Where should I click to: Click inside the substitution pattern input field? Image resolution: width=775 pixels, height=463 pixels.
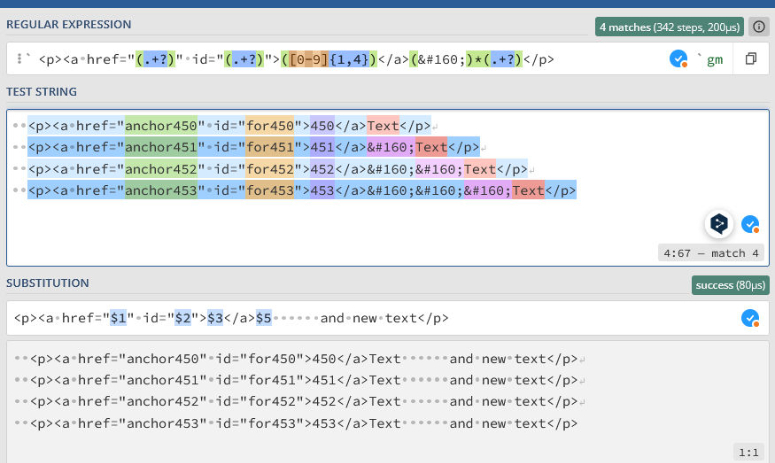point(580,318)
